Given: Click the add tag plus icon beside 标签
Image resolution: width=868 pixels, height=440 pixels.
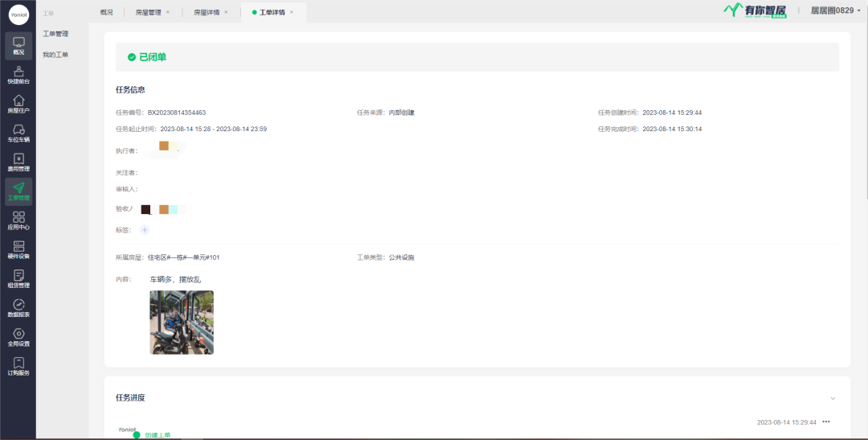Looking at the screenshot, I should pos(145,230).
